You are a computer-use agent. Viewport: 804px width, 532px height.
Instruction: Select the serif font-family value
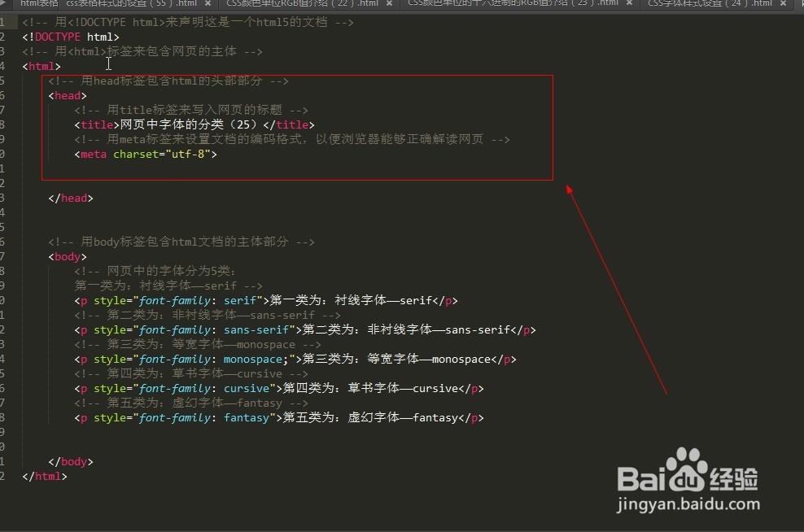239,300
